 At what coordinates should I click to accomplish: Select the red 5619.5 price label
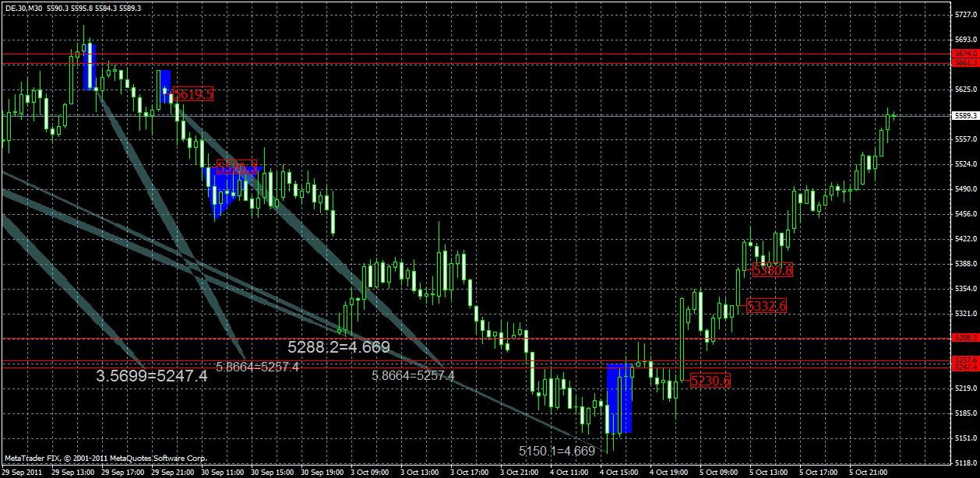click(192, 94)
